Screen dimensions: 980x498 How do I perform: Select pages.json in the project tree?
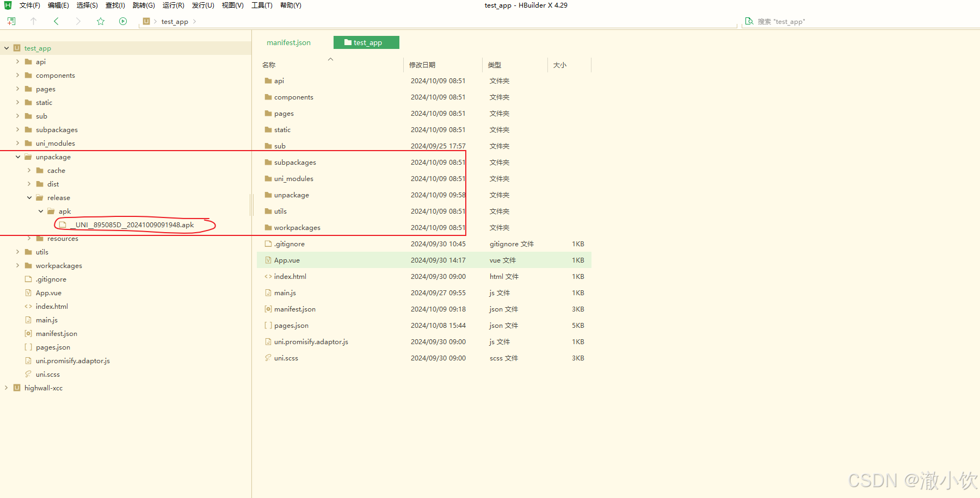53,347
